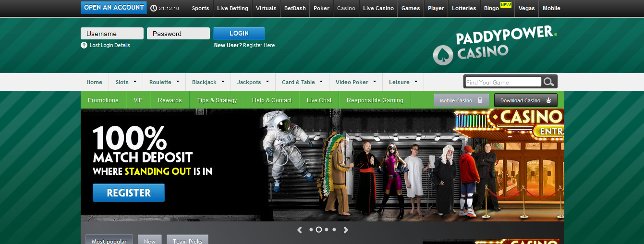Open Virtuals section
The image size is (644, 244).
click(x=266, y=8)
